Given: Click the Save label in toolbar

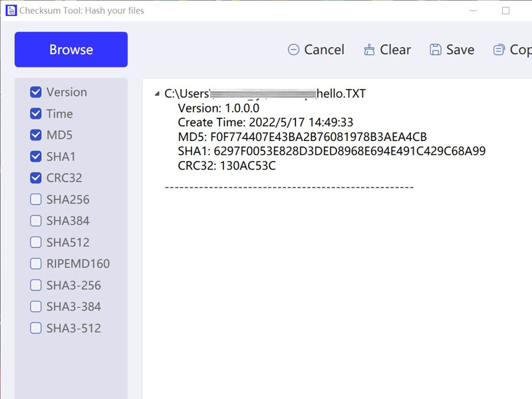Looking at the screenshot, I should (x=460, y=50).
